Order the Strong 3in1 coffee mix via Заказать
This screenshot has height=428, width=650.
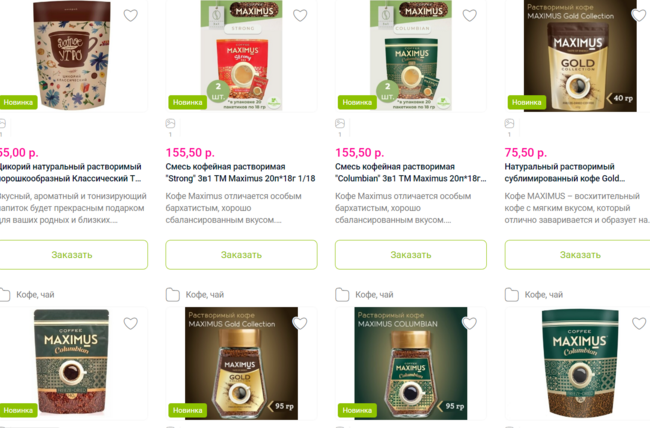(x=241, y=255)
